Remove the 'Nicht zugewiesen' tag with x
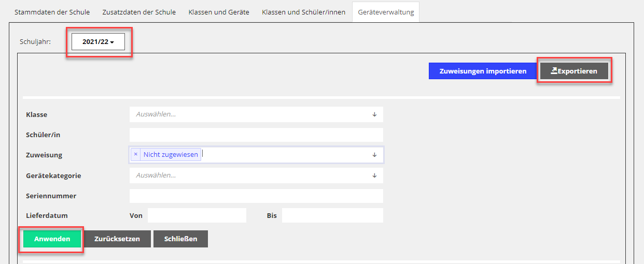This screenshot has width=644, height=264. coord(135,154)
